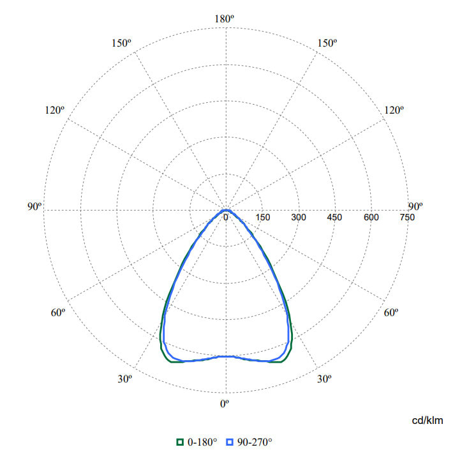Click the 450 radial axis value
Screen dimensions: 476x461
(334, 218)
